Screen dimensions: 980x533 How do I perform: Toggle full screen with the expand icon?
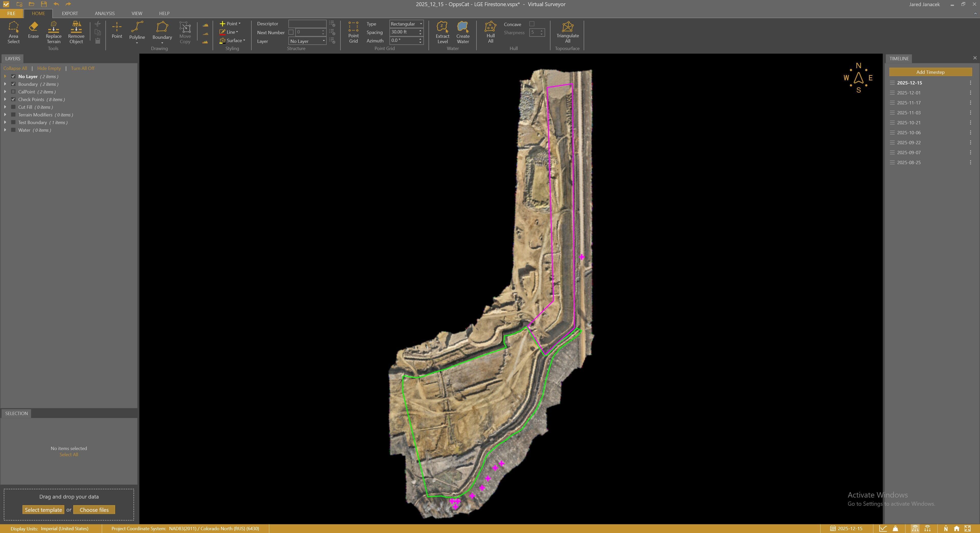pyautogui.click(x=967, y=528)
